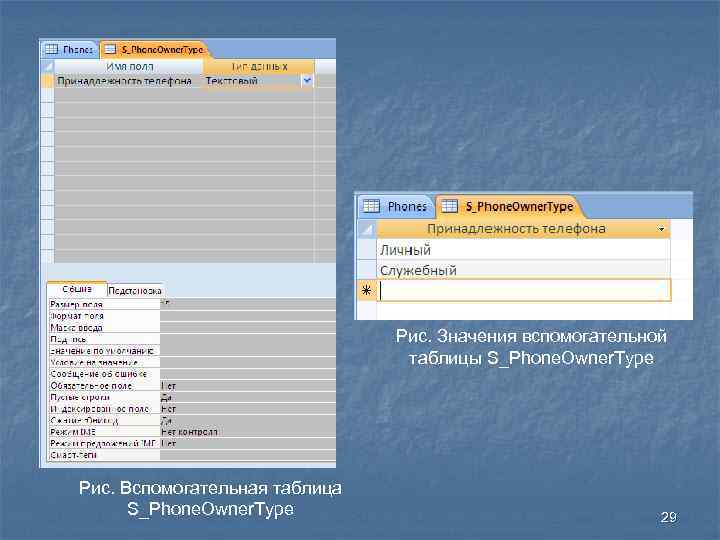Screen dimensions: 720x540
Task: Switch to the Подстановка properties tab
Action: (x=135, y=291)
